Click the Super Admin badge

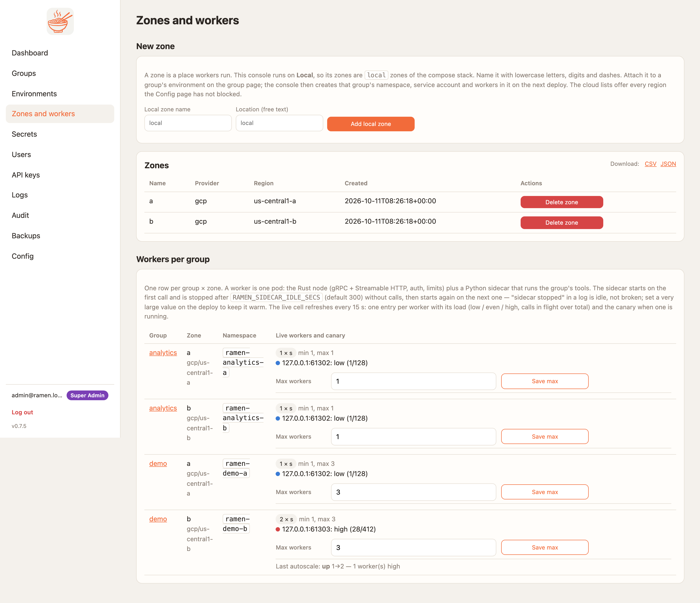[87, 395]
